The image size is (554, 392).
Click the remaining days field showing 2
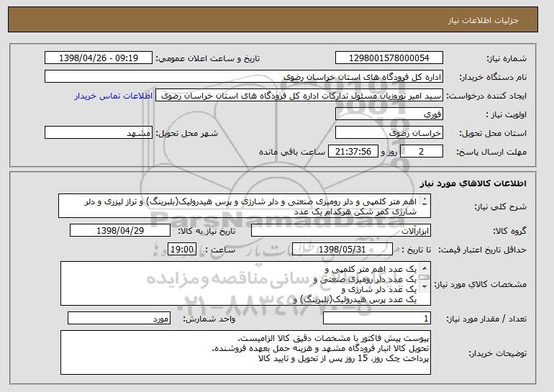point(421,152)
